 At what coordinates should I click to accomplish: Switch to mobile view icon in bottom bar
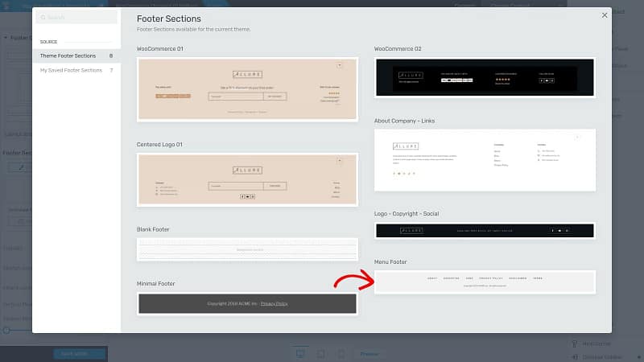(341, 353)
